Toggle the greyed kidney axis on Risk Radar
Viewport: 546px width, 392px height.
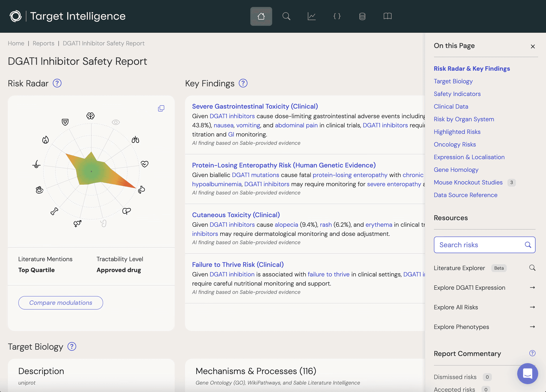(x=104, y=224)
